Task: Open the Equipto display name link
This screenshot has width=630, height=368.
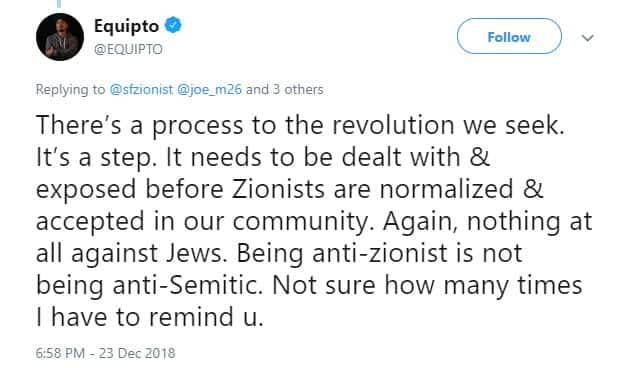Action: coord(126,26)
